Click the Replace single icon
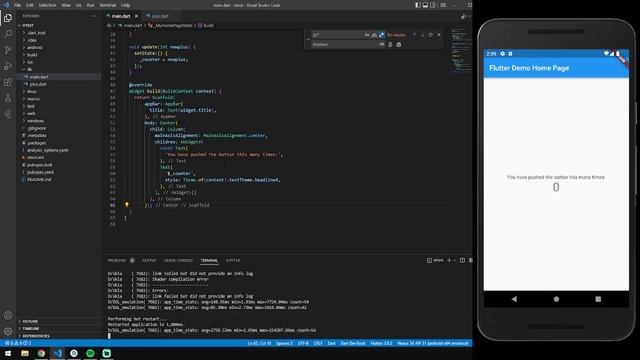640x360 pixels. click(390, 44)
